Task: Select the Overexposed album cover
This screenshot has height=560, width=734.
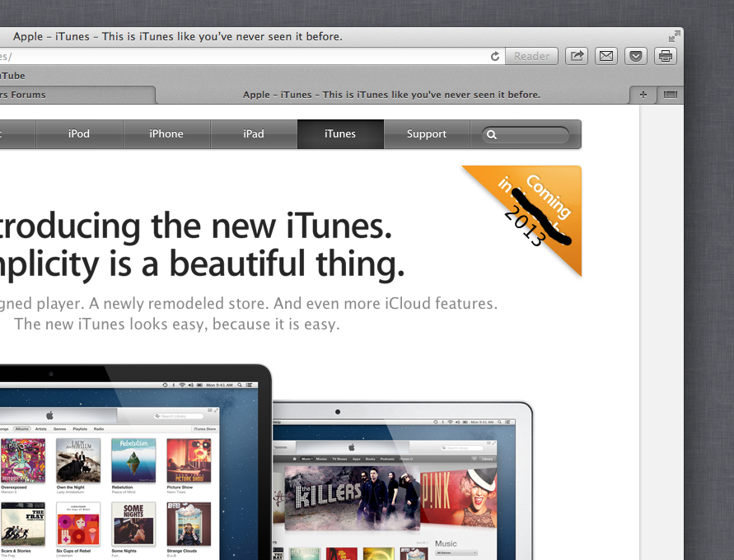Action: pos(23,460)
